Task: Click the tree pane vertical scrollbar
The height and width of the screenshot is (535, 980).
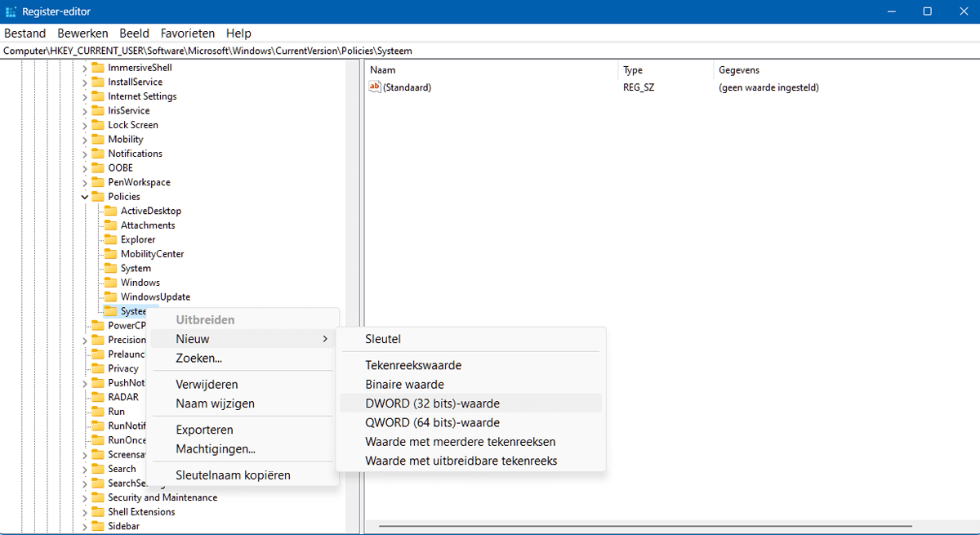Action: click(x=352, y=296)
